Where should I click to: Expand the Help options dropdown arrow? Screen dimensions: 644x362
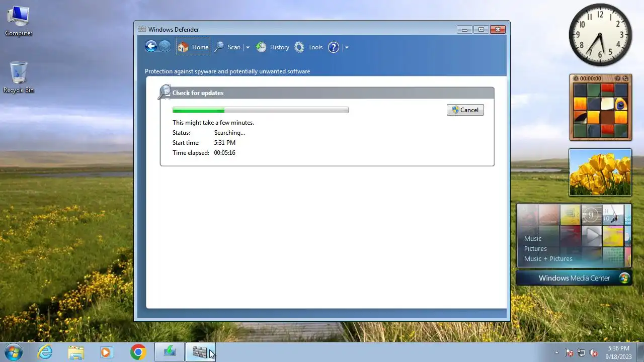347,47
